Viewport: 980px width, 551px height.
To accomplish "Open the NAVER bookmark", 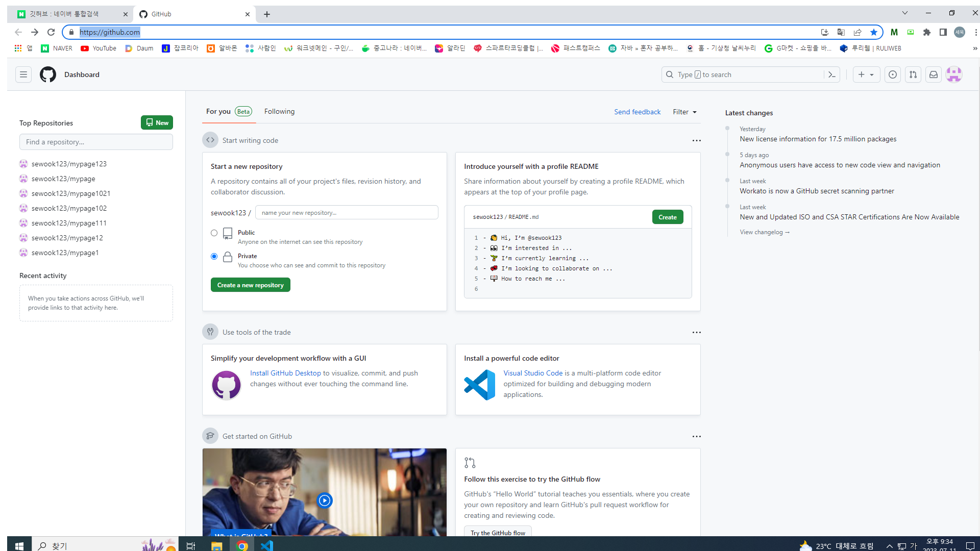I will coord(57,48).
